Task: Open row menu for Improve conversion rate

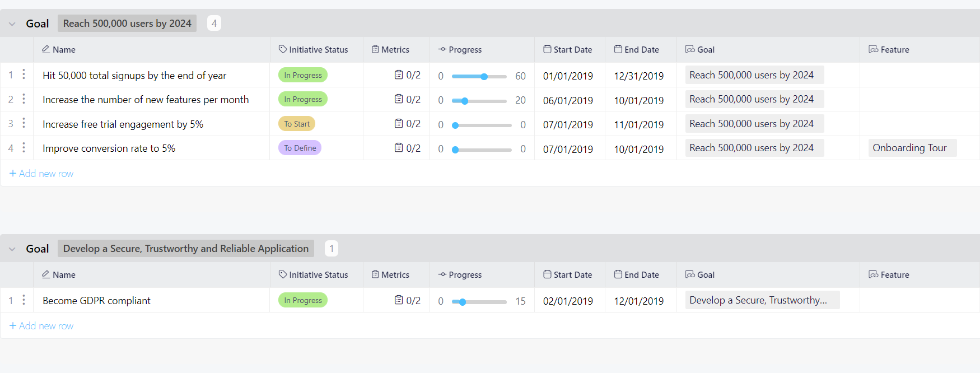Action: click(x=24, y=148)
